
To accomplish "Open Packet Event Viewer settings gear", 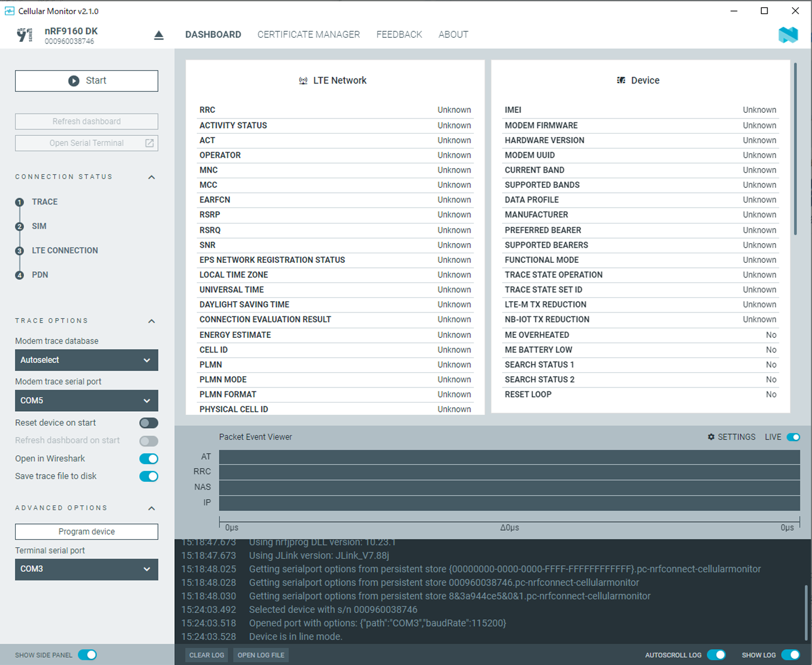I will pyautogui.click(x=711, y=437).
